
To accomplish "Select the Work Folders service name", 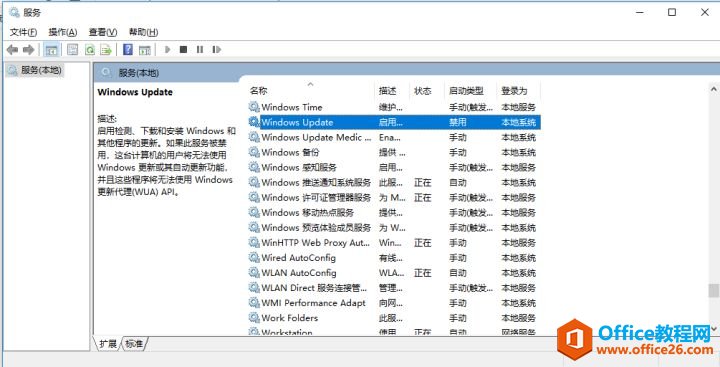I will (x=289, y=318).
